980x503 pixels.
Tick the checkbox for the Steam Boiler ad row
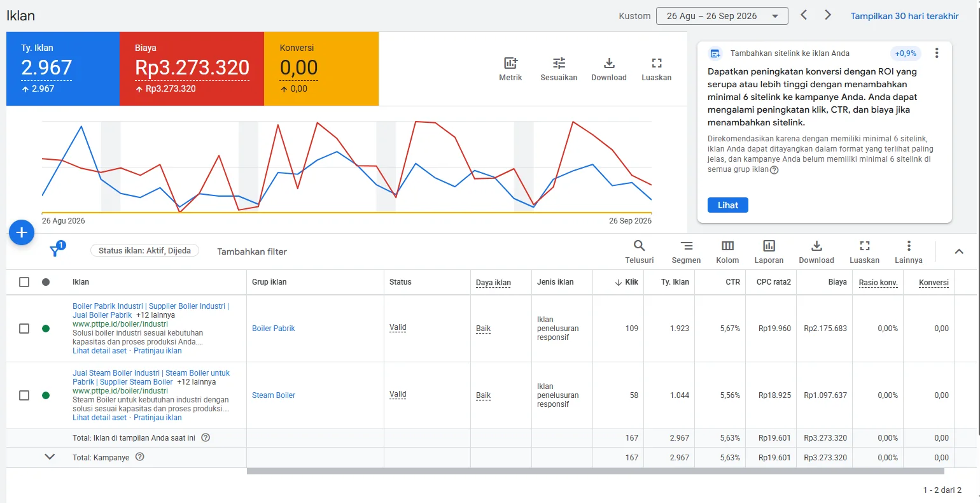[x=24, y=395]
